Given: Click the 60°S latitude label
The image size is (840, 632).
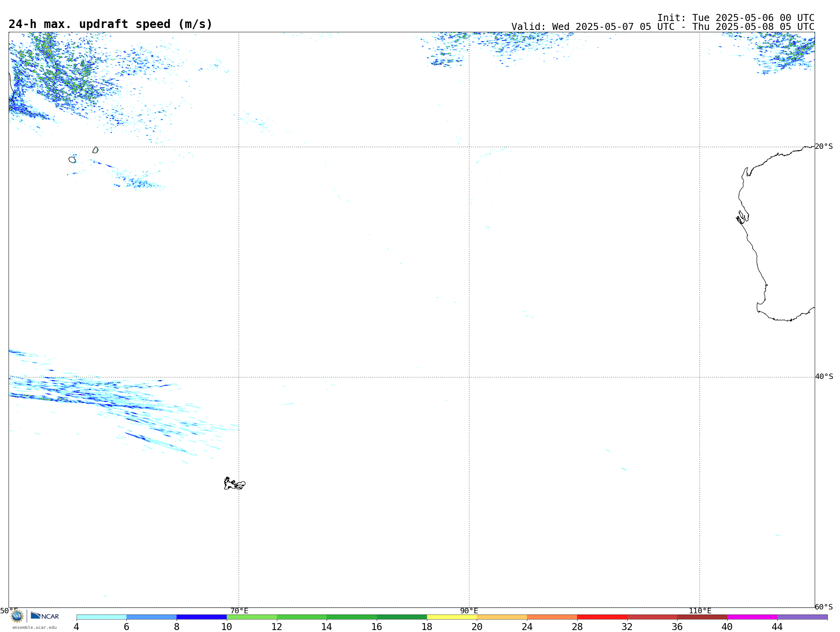Looking at the screenshot, I should pos(824,607).
